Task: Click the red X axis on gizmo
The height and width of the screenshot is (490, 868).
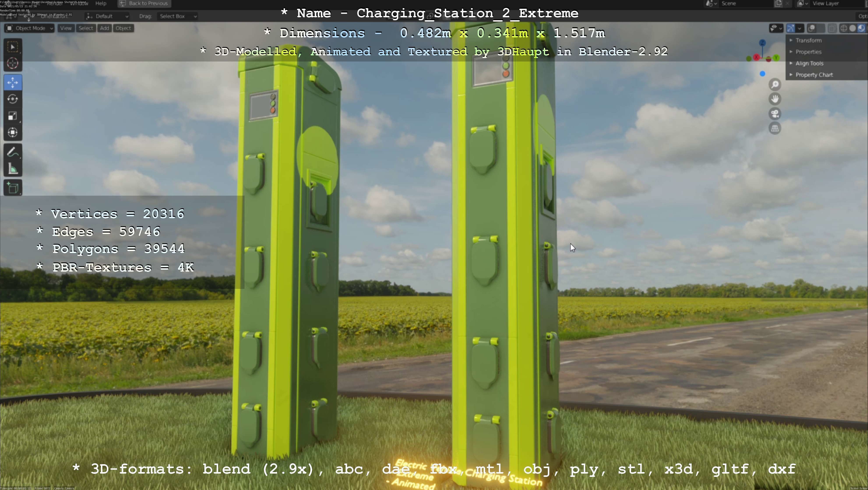Action: (757, 57)
